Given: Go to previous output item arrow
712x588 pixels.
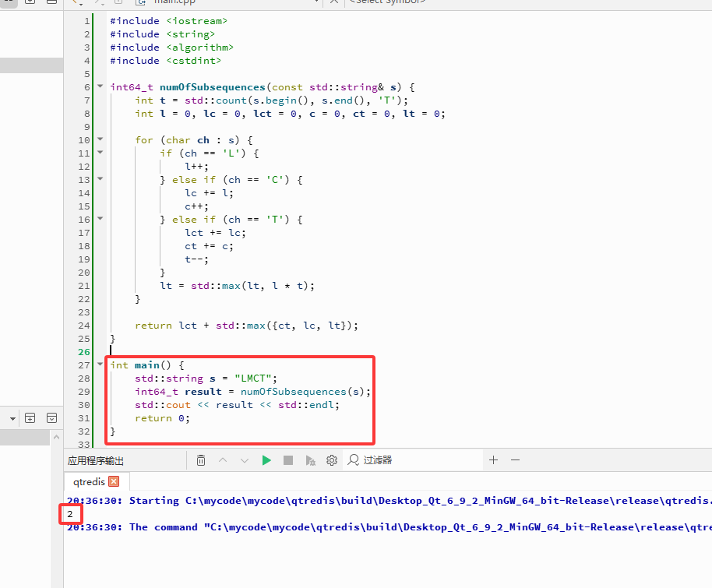Looking at the screenshot, I should pyautogui.click(x=223, y=460).
